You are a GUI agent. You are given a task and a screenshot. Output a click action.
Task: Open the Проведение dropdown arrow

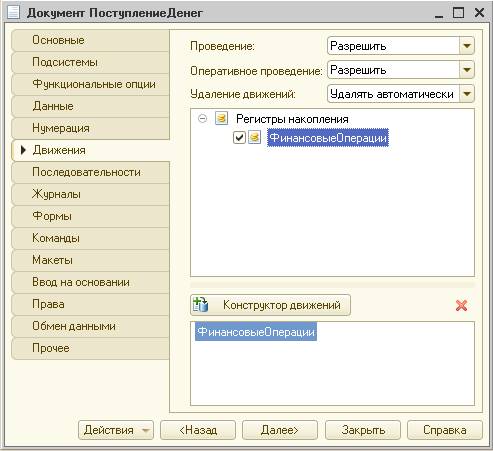[x=467, y=46]
